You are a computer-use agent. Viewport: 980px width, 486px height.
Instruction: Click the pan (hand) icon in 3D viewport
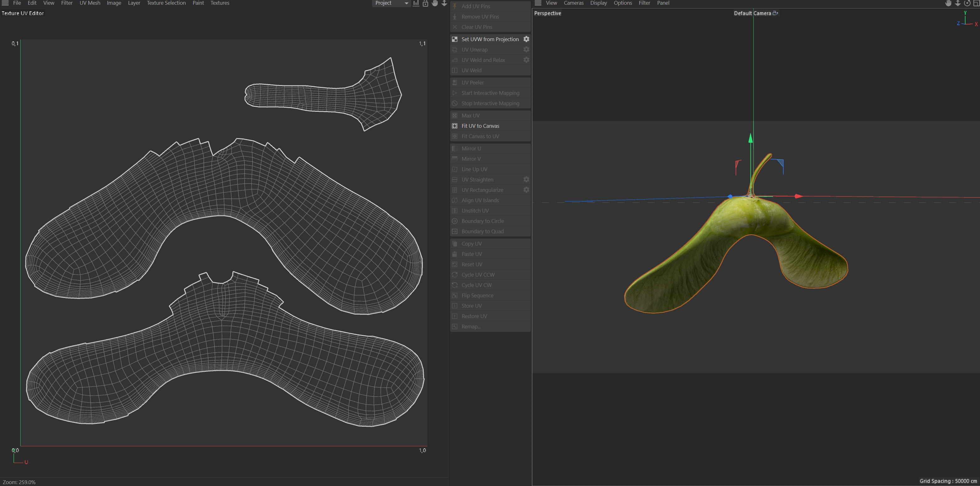[x=948, y=3]
